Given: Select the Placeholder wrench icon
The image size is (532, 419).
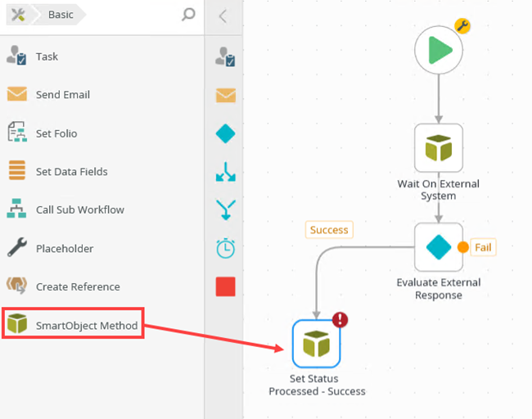Looking at the screenshot, I should (17, 247).
